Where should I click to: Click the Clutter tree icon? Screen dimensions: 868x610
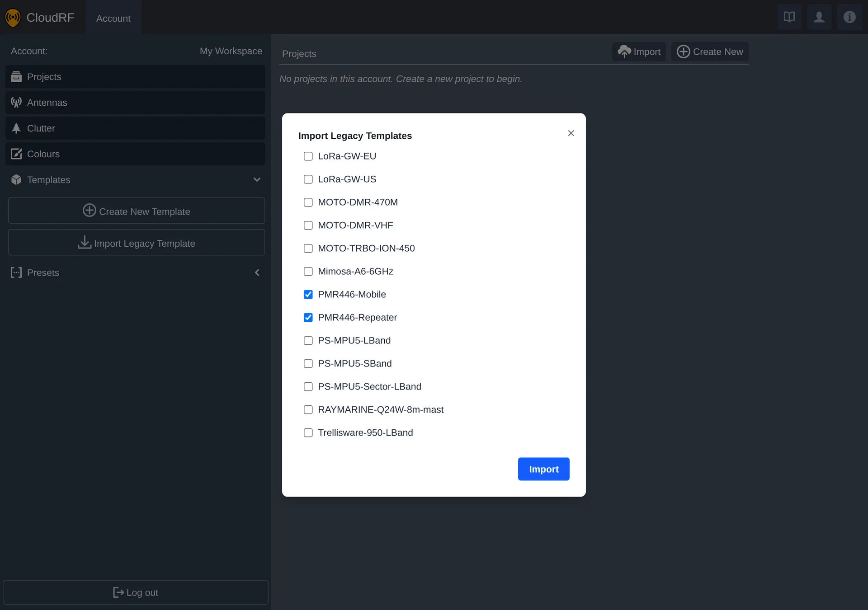pos(16,128)
